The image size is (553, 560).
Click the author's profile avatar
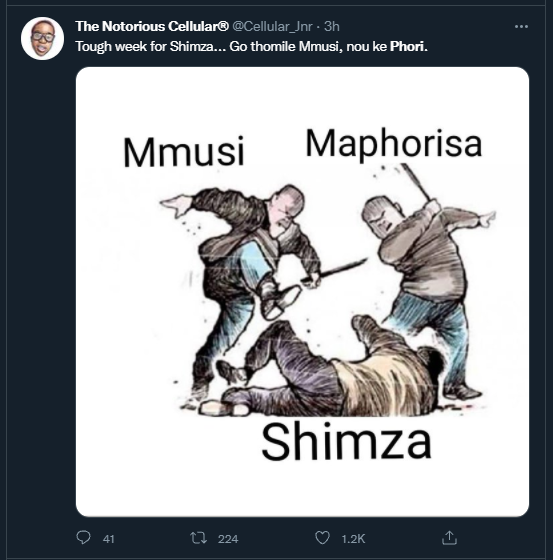(x=43, y=39)
